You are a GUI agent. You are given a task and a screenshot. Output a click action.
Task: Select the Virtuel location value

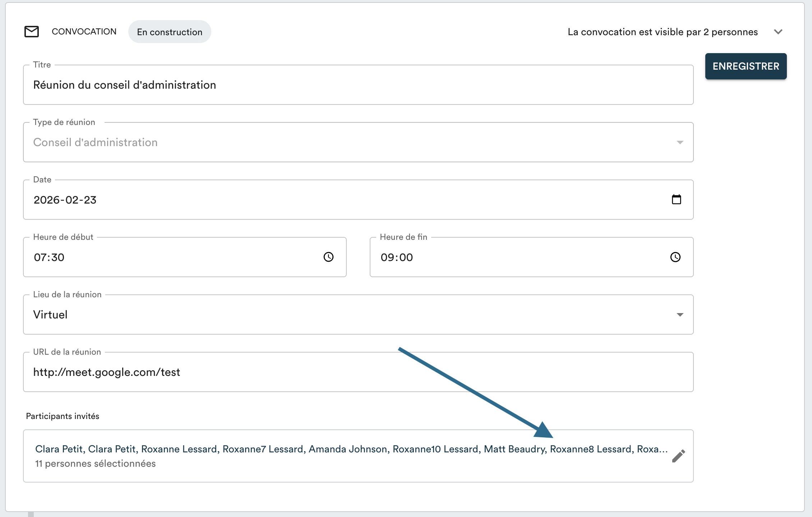(x=50, y=315)
